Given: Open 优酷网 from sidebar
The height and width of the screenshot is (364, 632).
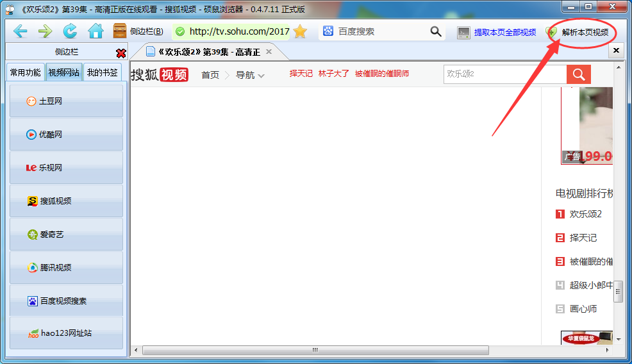Looking at the screenshot, I should 66,134.
